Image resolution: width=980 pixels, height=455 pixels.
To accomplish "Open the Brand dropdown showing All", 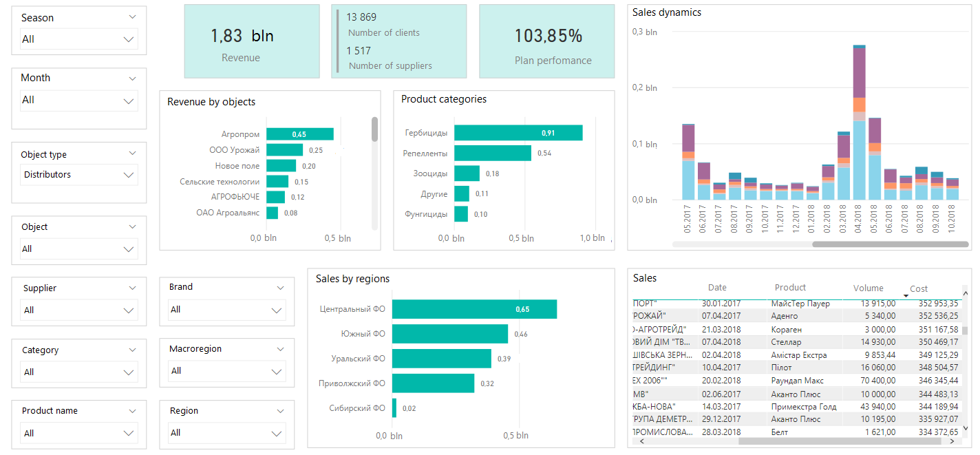I will click(226, 310).
